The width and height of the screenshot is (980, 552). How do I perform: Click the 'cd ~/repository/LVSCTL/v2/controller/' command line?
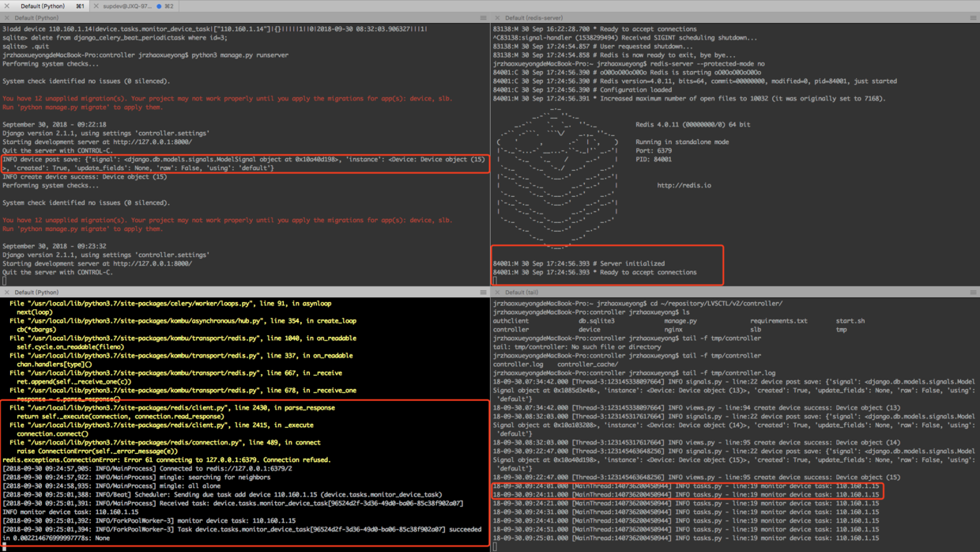[638, 303]
